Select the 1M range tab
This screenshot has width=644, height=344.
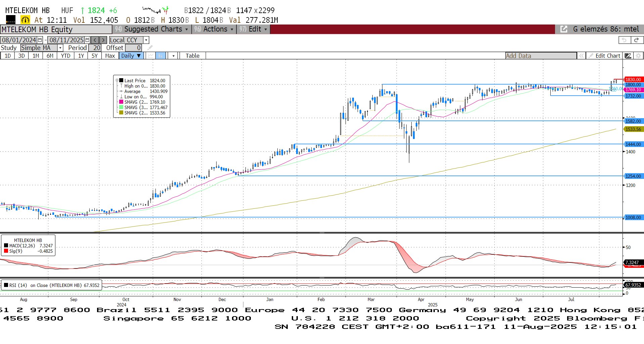tap(36, 56)
